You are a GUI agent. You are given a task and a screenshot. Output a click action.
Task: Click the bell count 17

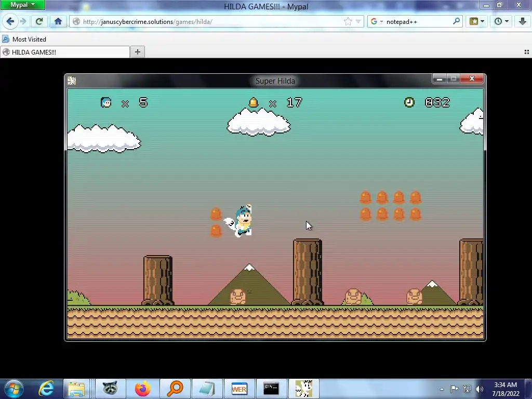click(x=294, y=102)
